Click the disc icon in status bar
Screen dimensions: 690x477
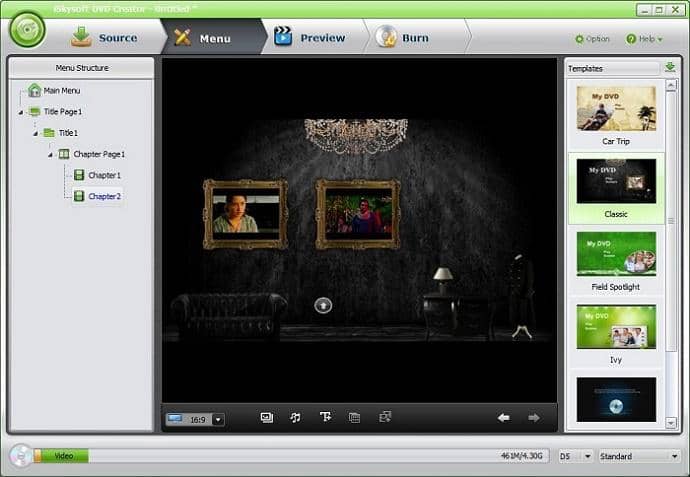(21, 456)
